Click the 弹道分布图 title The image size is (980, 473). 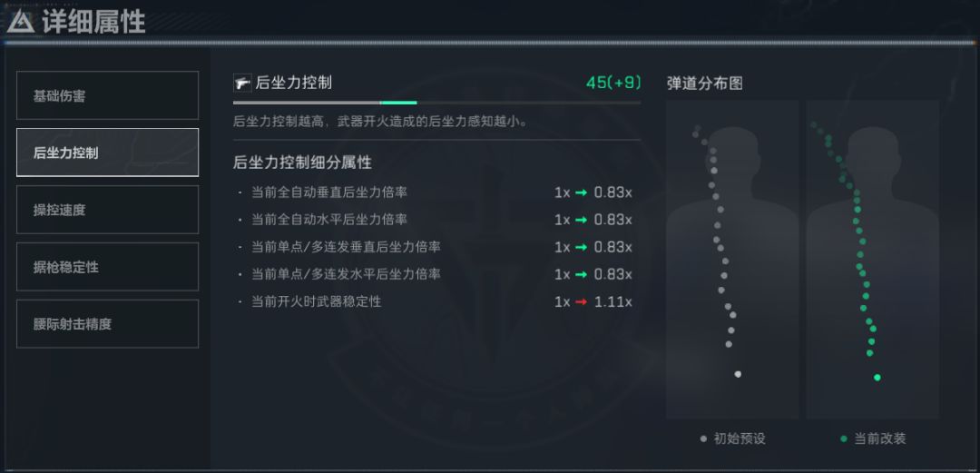pos(705,83)
